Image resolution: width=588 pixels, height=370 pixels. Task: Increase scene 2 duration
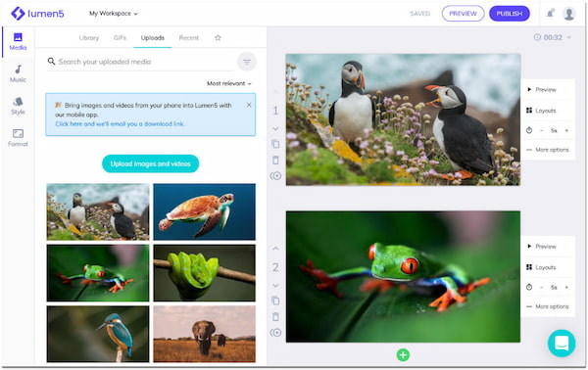tap(566, 287)
